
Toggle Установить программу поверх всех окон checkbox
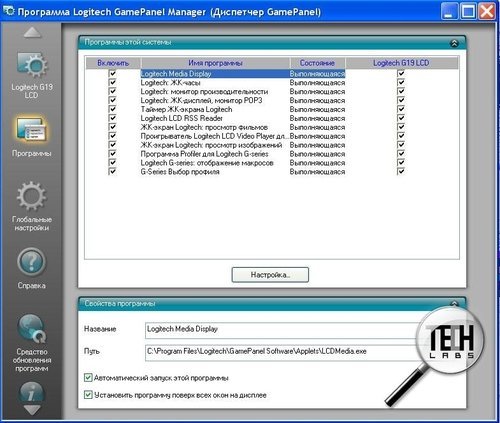tap(88, 395)
